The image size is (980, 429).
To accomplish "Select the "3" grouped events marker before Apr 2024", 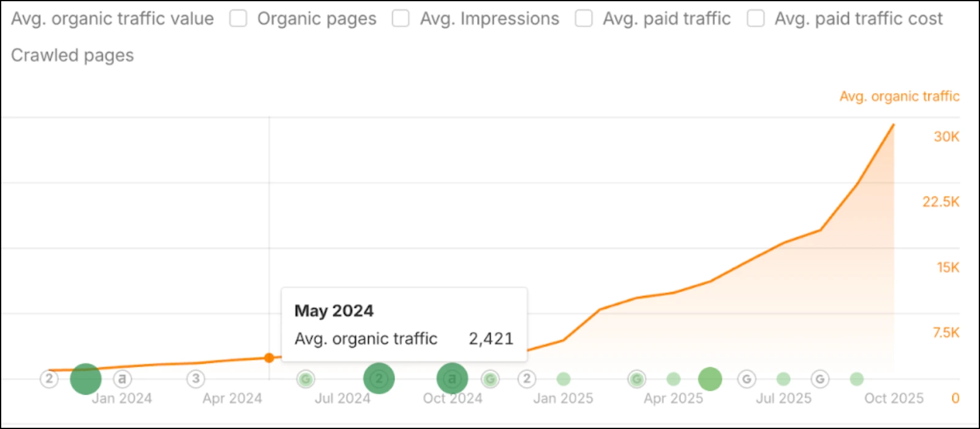I will (195, 379).
